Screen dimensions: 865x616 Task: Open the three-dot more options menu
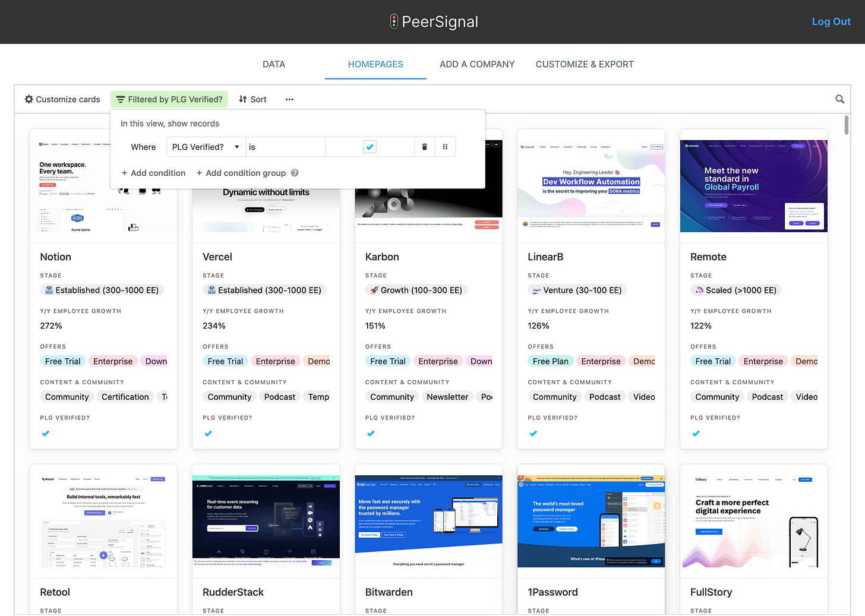289,99
